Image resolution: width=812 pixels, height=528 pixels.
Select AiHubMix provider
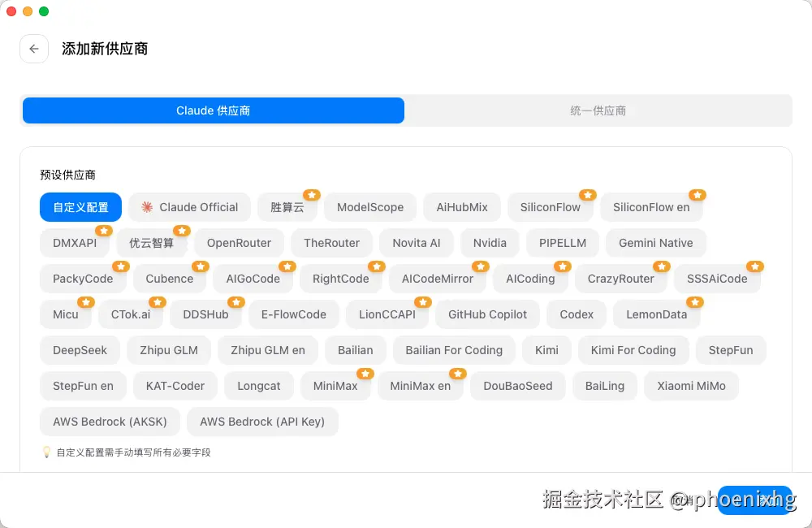coord(462,207)
